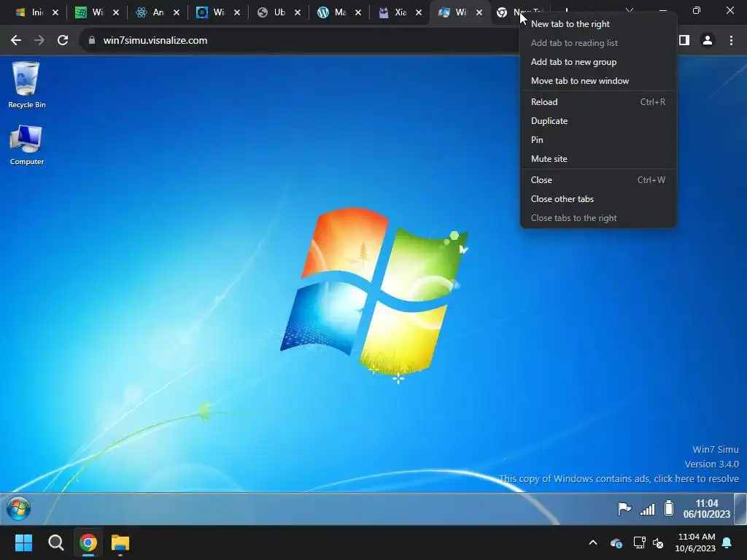Click the Action Center flag icon
747x560 pixels.
(624, 508)
